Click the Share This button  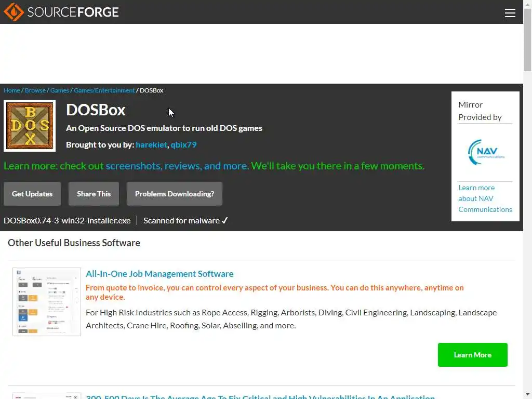click(x=94, y=194)
